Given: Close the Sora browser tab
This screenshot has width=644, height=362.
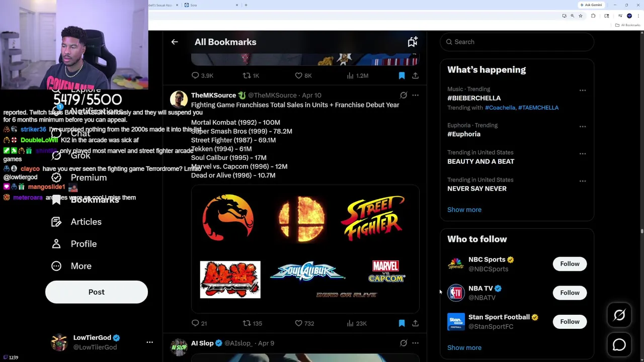Looking at the screenshot, I should [x=237, y=5].
